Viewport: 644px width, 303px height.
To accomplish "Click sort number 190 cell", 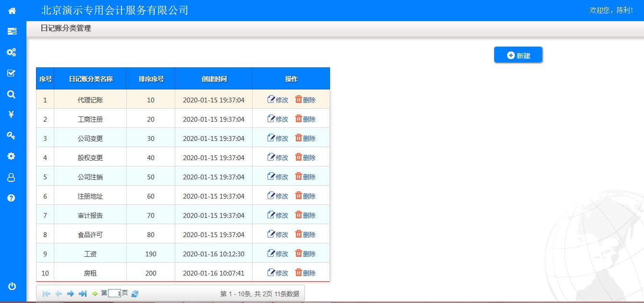I will click(151, 253).
